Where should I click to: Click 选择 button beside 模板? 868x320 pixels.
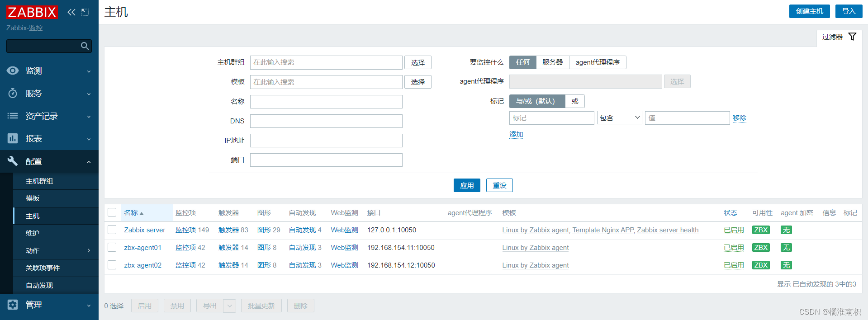tap(418, 82)
